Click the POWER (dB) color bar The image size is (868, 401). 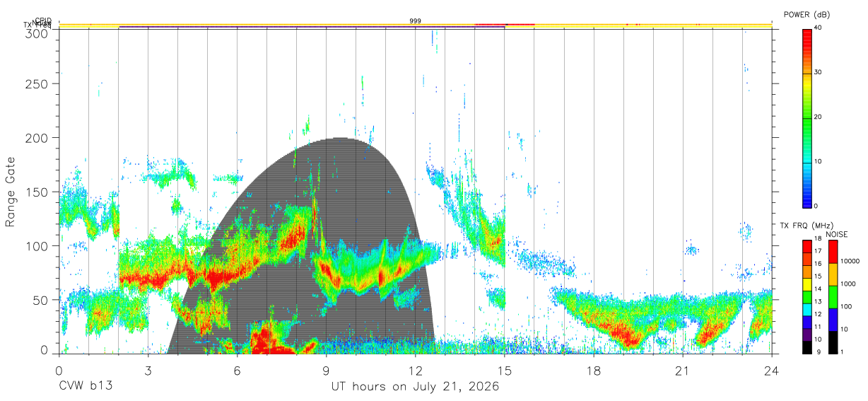tap(807, 117)
